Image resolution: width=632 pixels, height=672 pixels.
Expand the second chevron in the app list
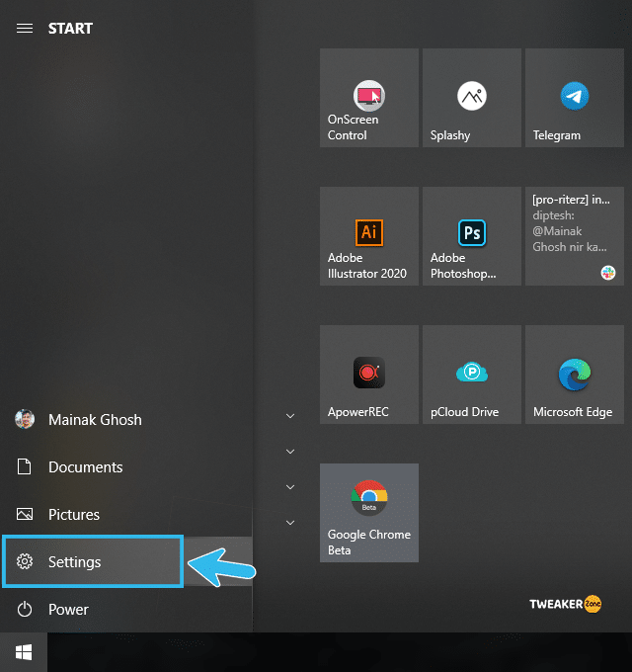point(290,452)
